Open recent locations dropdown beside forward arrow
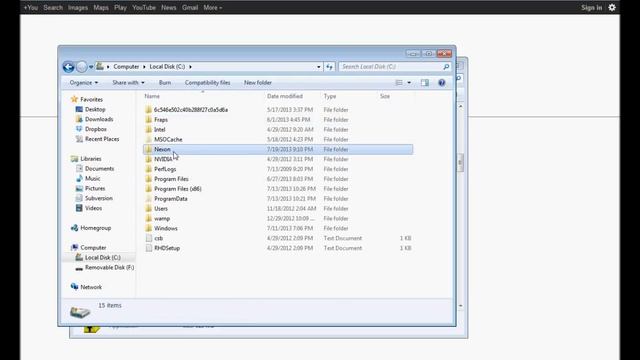Screen dimensions: 640x360 coord(91,67)
